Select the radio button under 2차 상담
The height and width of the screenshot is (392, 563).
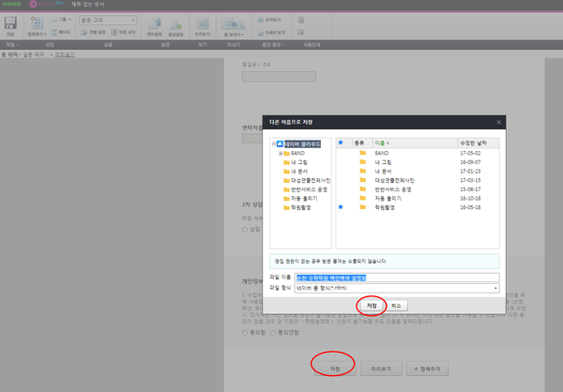pyautogui.click(x=245, y=230)
